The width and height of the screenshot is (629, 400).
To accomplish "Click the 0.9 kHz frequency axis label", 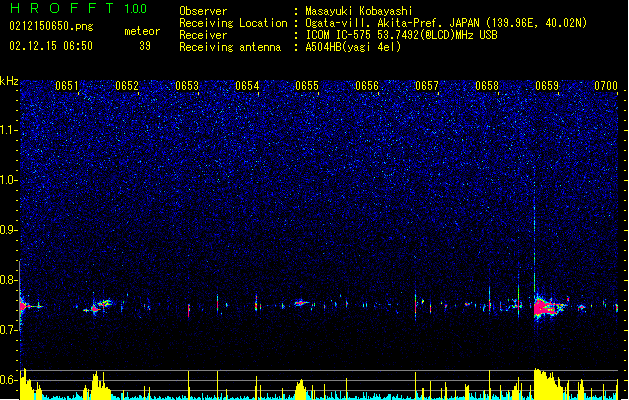I will [x=9, y=230].
